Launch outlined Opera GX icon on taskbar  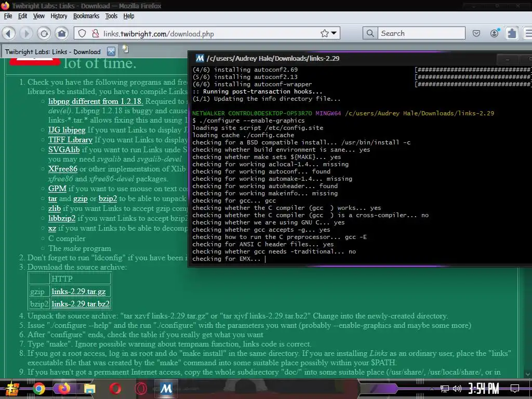pos(140,389)
